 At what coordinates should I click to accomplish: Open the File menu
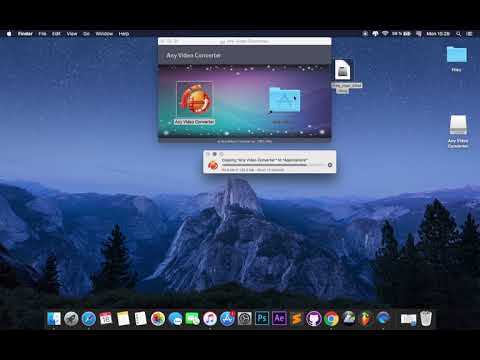click(42, 34)
